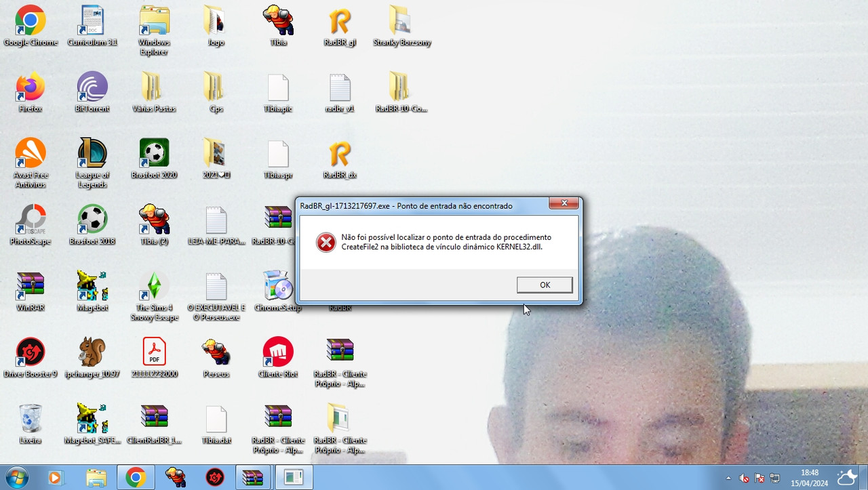
Task: Switch to WinRAR in the taskbar
Action: (254, 478)
